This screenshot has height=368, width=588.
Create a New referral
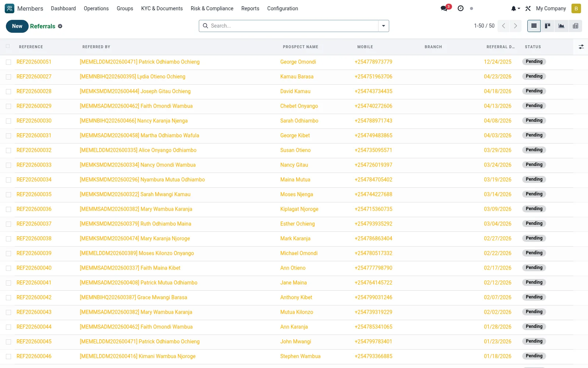(17, 26)
